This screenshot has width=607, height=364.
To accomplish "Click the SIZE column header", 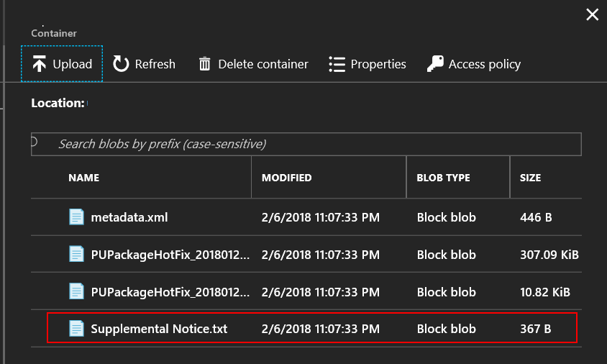I will (x=530, y=178).
